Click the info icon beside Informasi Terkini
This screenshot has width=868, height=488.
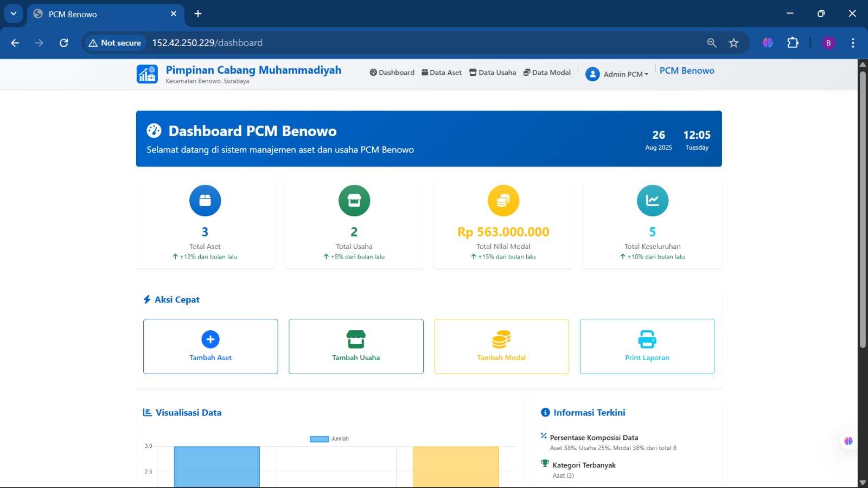(545, 413)
